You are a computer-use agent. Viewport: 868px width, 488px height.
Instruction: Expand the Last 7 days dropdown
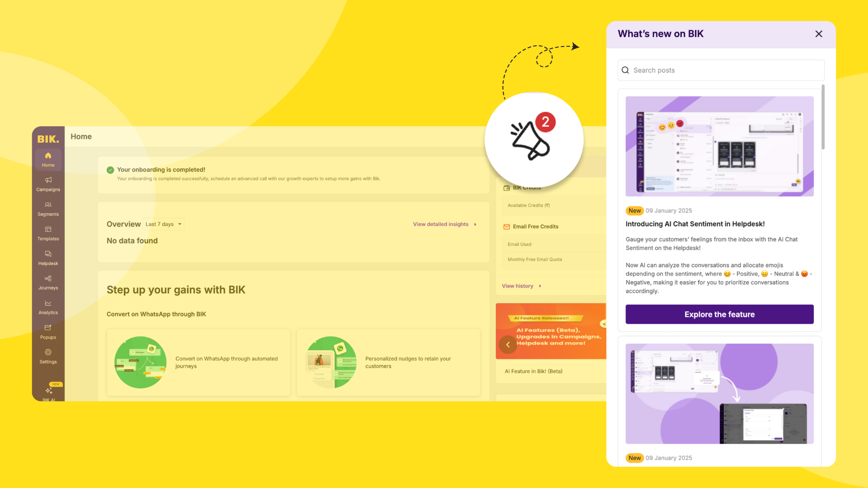(x=163, y=224)
